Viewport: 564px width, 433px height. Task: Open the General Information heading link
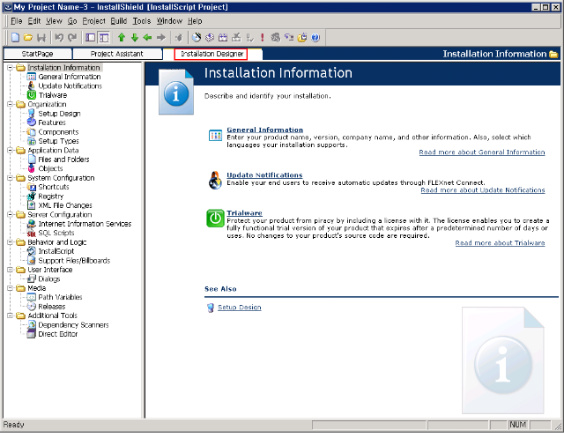pos(265,130)
